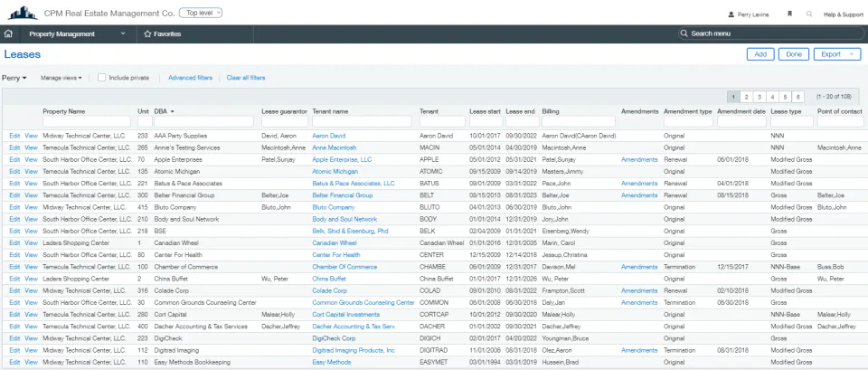Click Clear all filters link

click(x=246, y=78)
